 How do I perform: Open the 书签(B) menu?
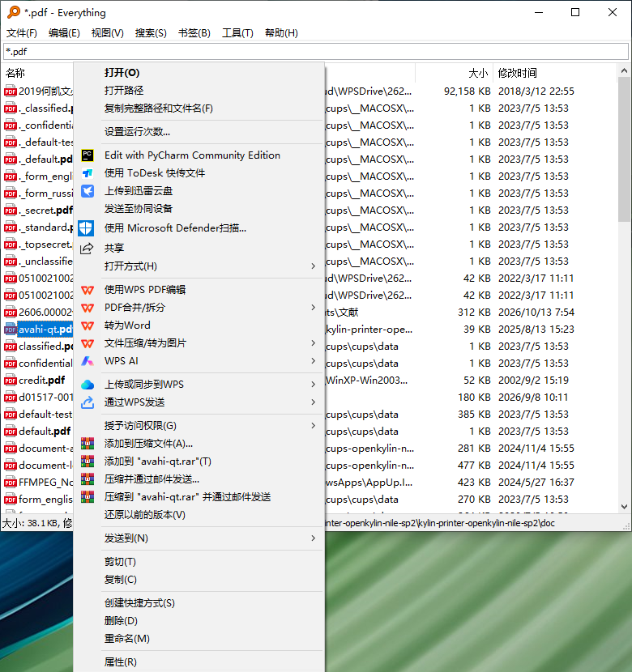(x=194, y=33)
